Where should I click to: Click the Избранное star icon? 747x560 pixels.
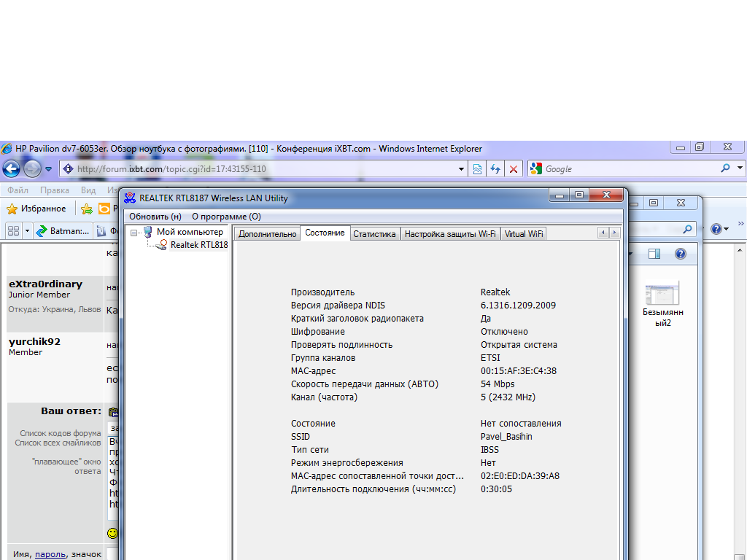pyautogui.click(x=12, y=209)
